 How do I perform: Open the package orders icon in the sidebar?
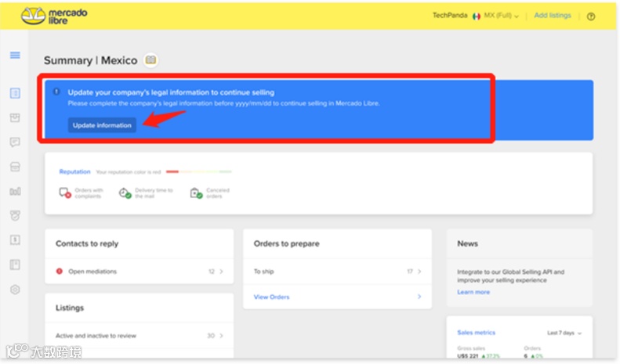coord(15,117)
